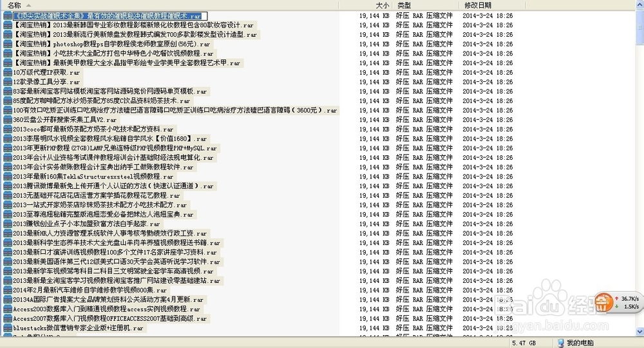Select icon of 2013年更新PHP教程 archive
Viewport: 644px width, 348px height.
7,148
